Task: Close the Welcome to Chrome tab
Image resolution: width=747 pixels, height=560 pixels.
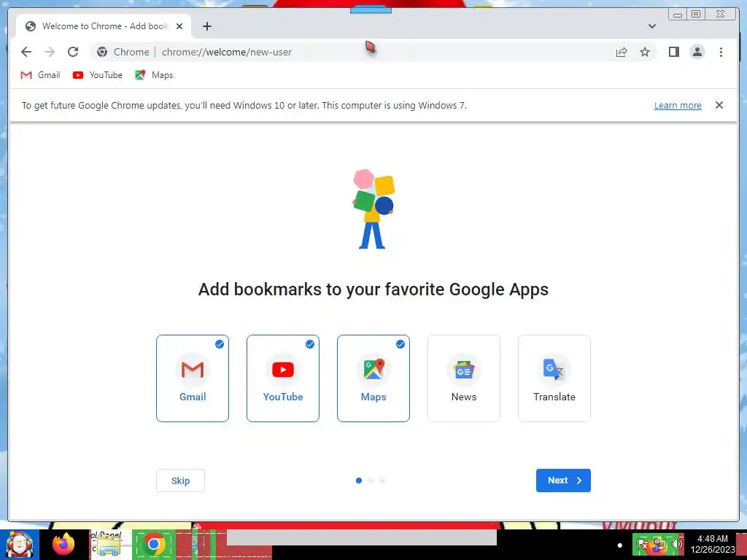Action: [179, 26]
